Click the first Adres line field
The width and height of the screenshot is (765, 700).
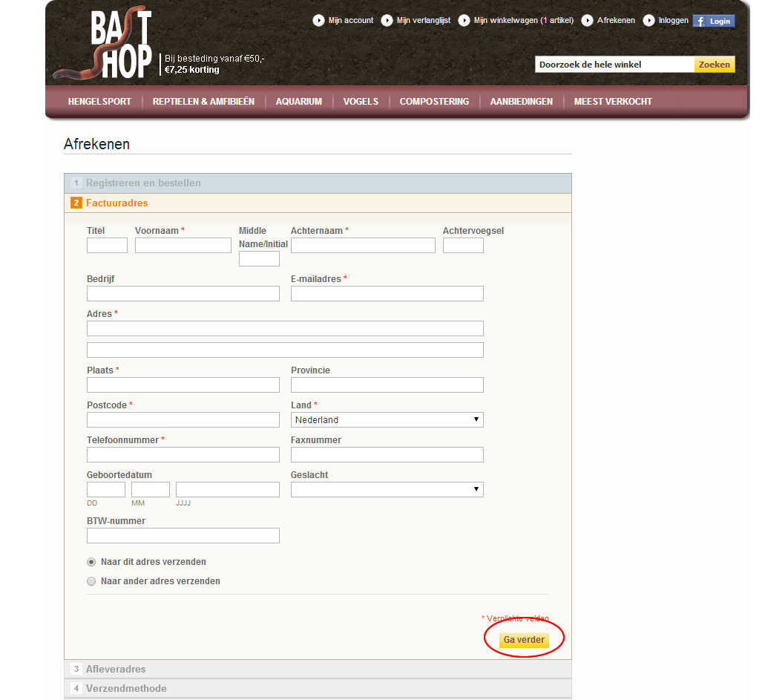[x=285, y=329]
